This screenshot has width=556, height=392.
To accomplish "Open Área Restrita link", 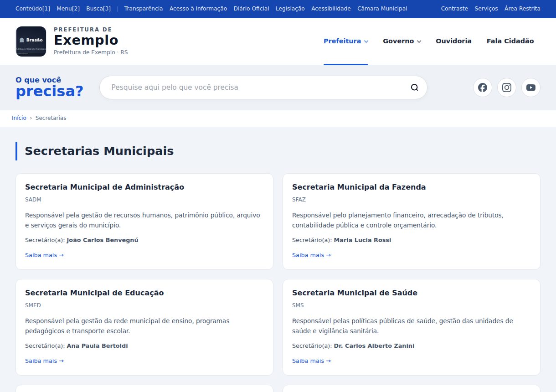I will pyautogui.click(x=522, y=9).
